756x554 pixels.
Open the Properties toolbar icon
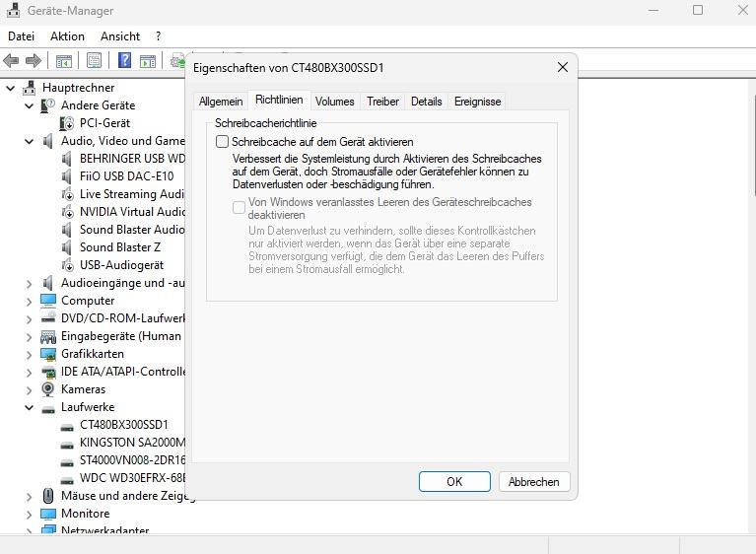click(x=94, y=61)
